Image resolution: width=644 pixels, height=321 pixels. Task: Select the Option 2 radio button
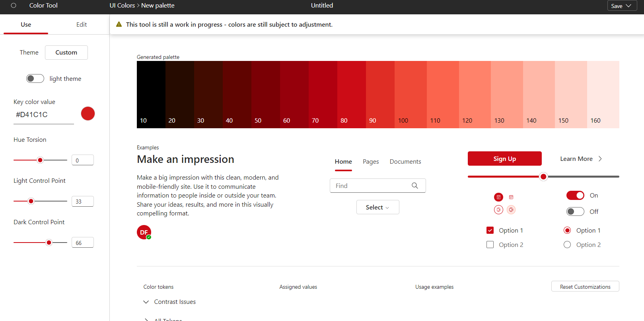tap(567, 245)
